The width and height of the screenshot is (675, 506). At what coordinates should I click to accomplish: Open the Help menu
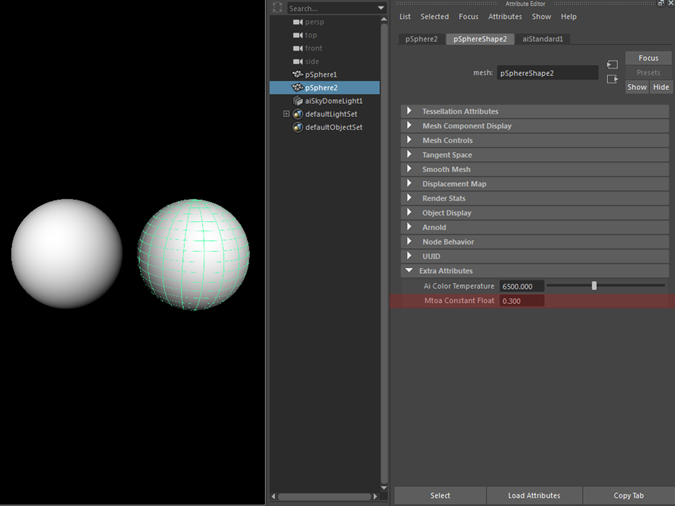568,16
